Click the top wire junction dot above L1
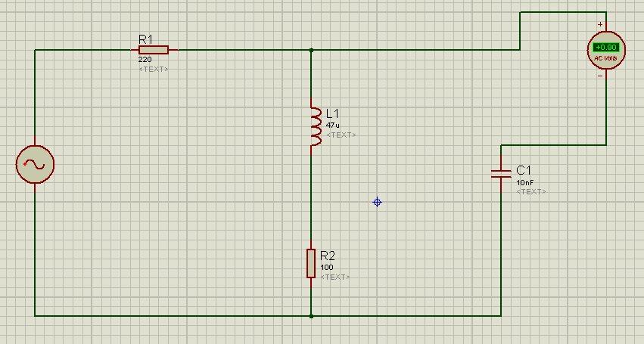The height and width of the screenshot is (344, 644). (x=311, y=50)
